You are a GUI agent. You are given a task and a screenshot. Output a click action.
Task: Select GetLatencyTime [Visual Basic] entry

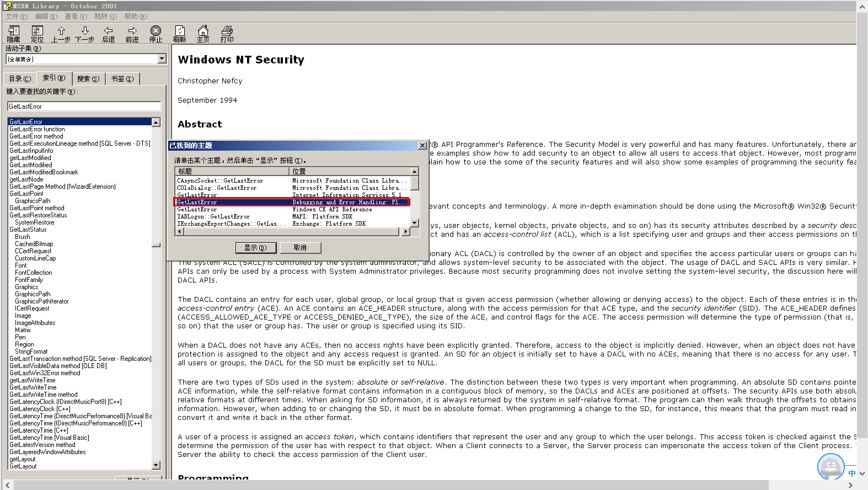pos(49,438)
